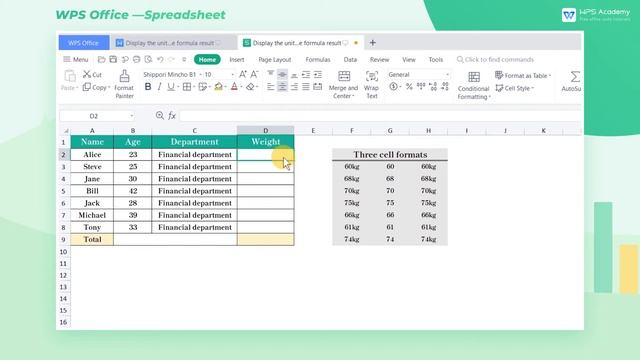The height and width of the screenshot is (360, 640).
Task: Click the Borders icon
Action: click(187, 87)
